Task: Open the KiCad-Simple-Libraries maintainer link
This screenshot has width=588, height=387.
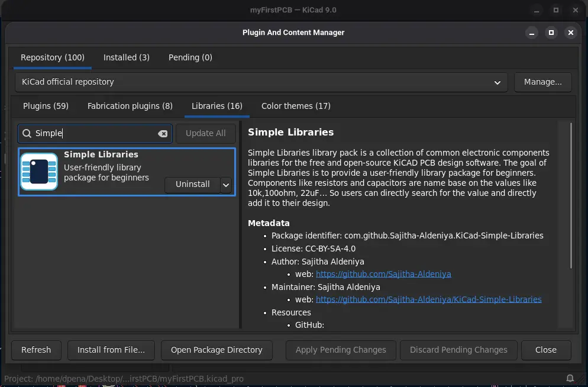Action: [x=429, y=299]
